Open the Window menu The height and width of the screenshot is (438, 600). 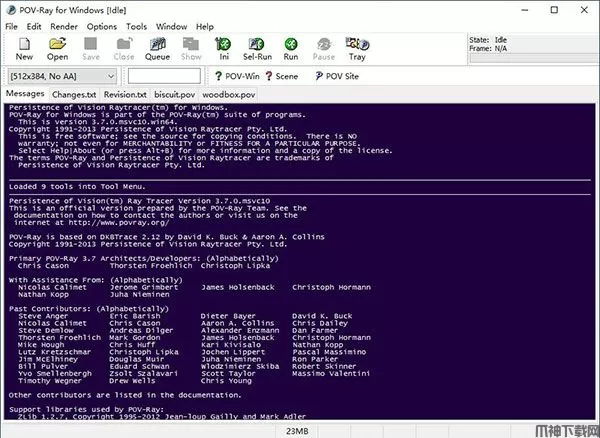tap(171, 26)
